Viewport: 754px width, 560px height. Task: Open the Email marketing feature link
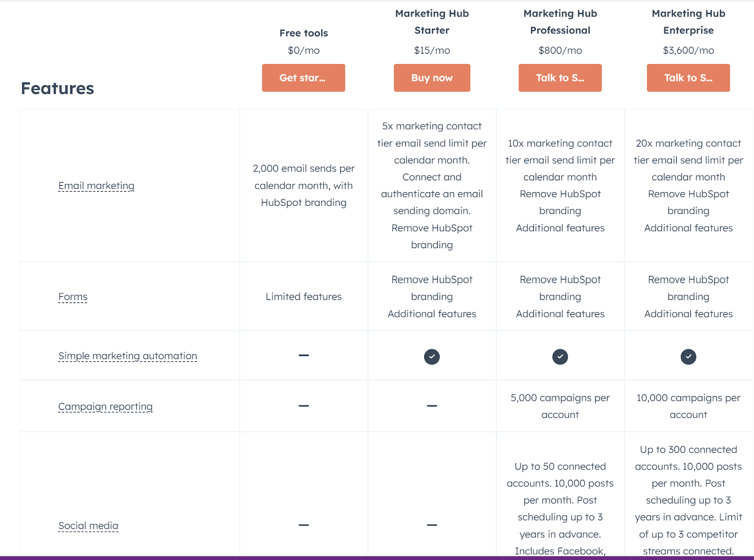(x=96, y=186)
